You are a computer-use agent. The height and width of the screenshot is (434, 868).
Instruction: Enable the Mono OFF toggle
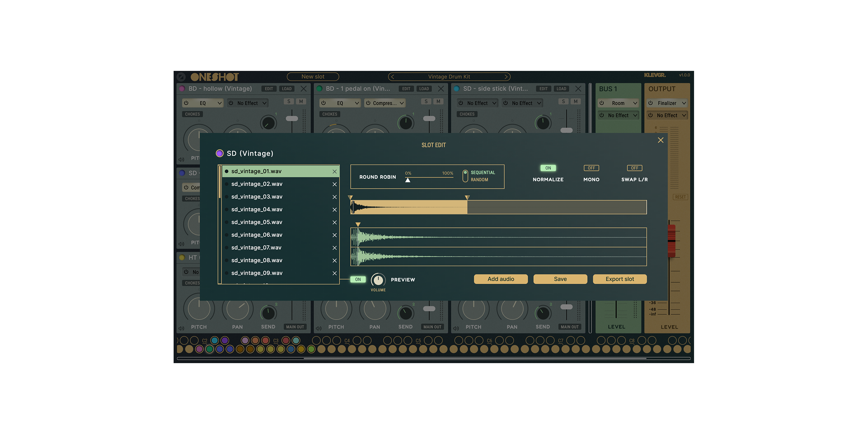[x=591, y=168]
